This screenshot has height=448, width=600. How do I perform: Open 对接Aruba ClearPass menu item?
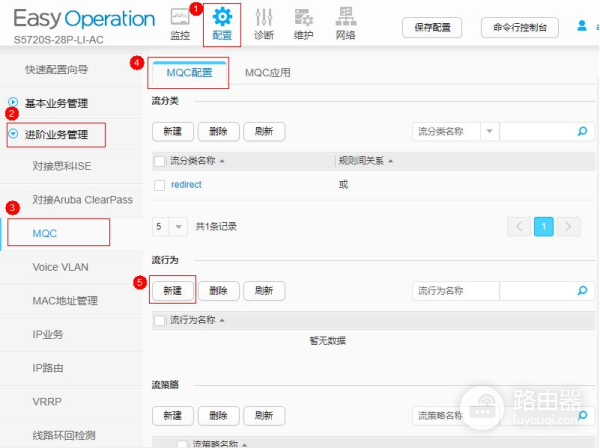coord(82,200)
